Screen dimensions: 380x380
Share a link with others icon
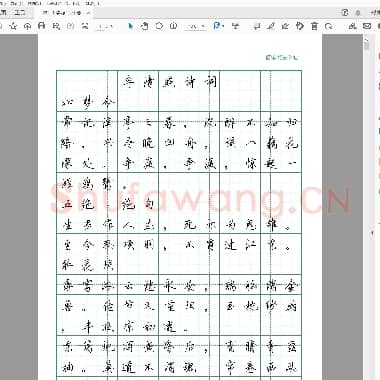click(352, 26)
